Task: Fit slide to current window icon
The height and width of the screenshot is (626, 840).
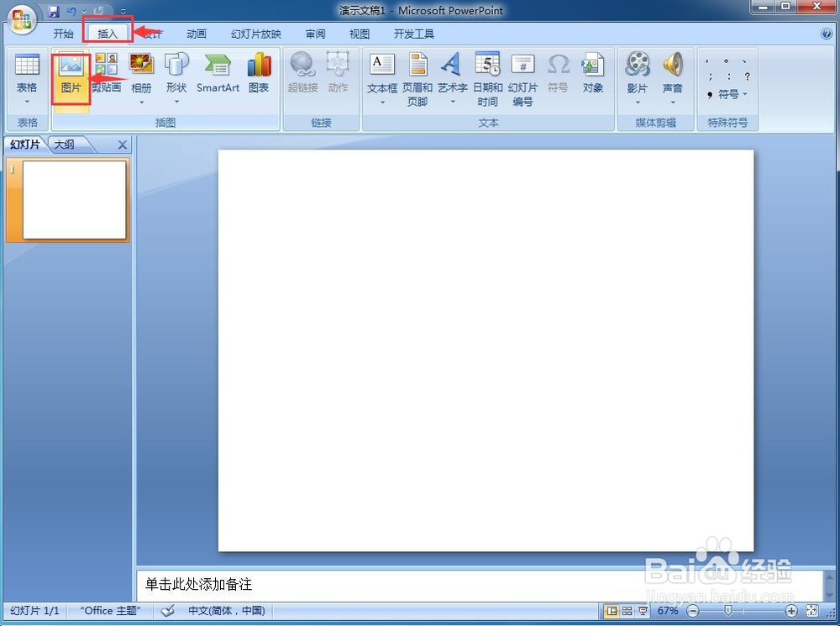Action: click(812, 611)
